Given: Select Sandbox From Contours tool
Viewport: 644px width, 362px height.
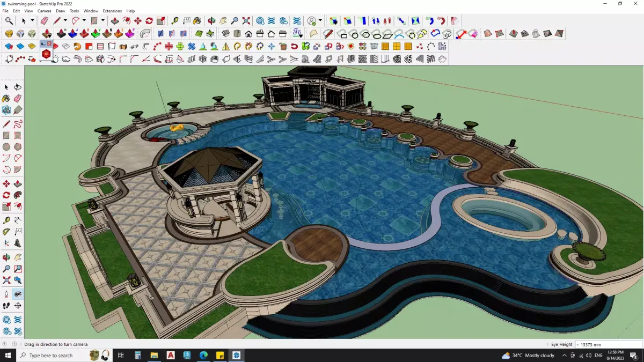Looking at the screenshot, I should click(487, 34).
